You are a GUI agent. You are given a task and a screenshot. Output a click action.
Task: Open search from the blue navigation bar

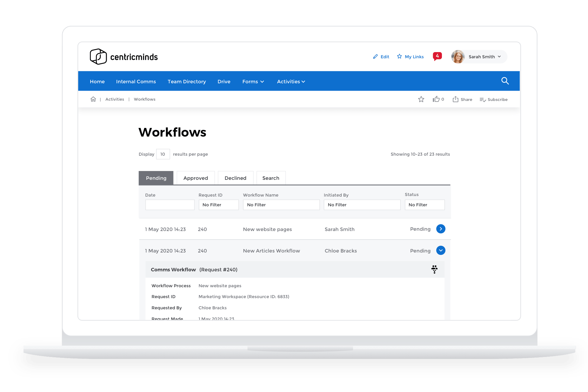point(505,81)
